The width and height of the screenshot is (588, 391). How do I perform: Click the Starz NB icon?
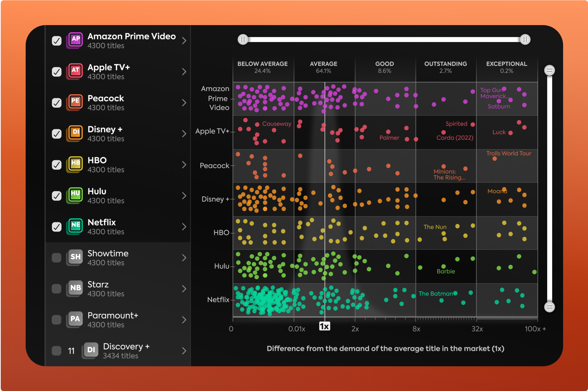[x=75, y=288]
